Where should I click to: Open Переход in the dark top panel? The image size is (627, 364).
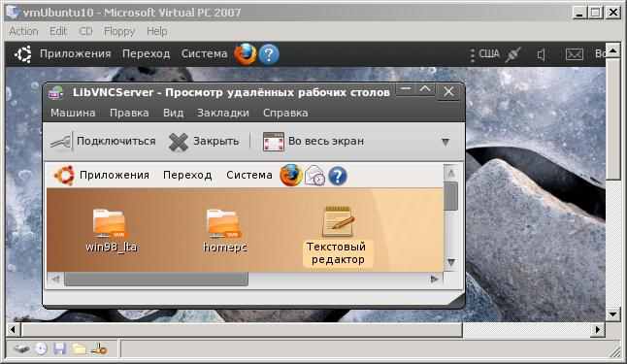pyautogui.click(x=146, y=53)
